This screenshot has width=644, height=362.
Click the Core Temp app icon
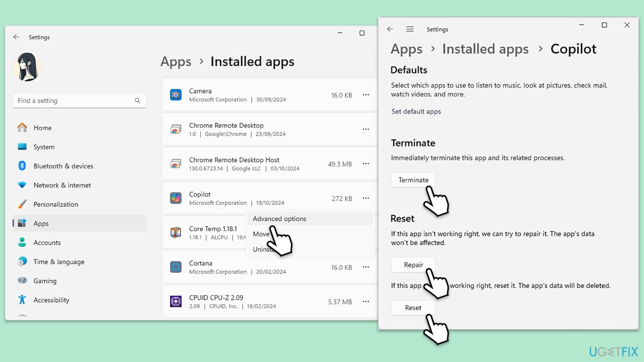pyautogui.click(x=176, y=232)
